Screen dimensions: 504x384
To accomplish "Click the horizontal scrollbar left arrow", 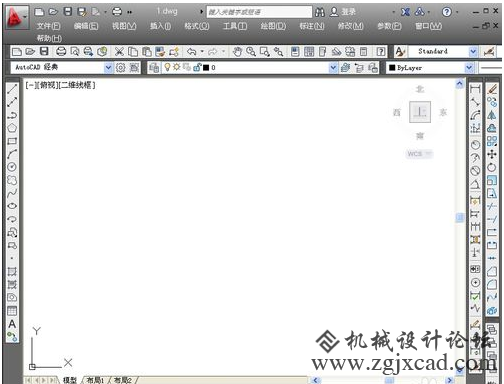I will pos(316,380).
